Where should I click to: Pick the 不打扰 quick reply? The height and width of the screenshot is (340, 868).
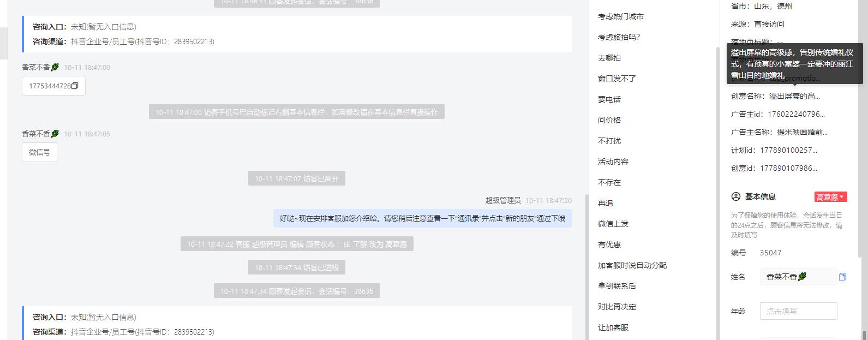(609, 141)
